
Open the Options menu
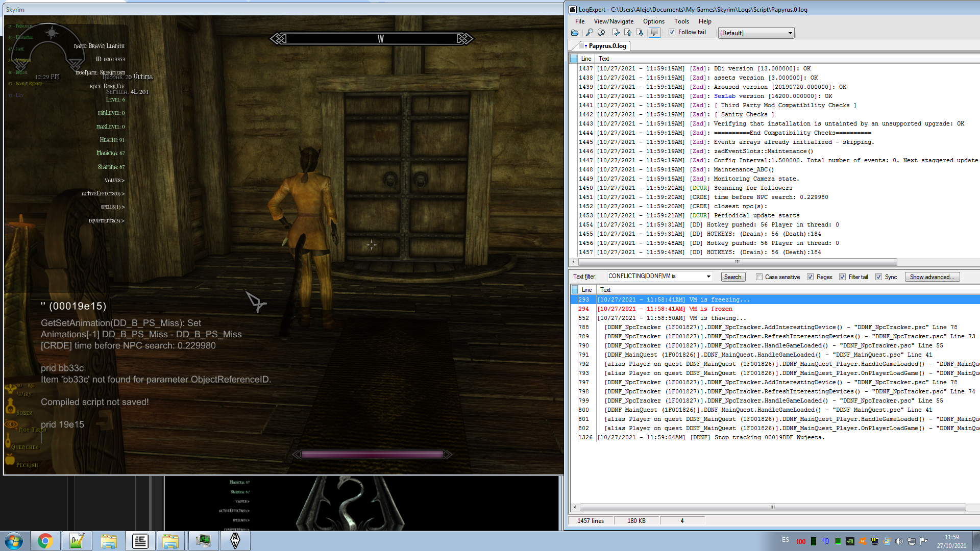[x=654, y=21]
